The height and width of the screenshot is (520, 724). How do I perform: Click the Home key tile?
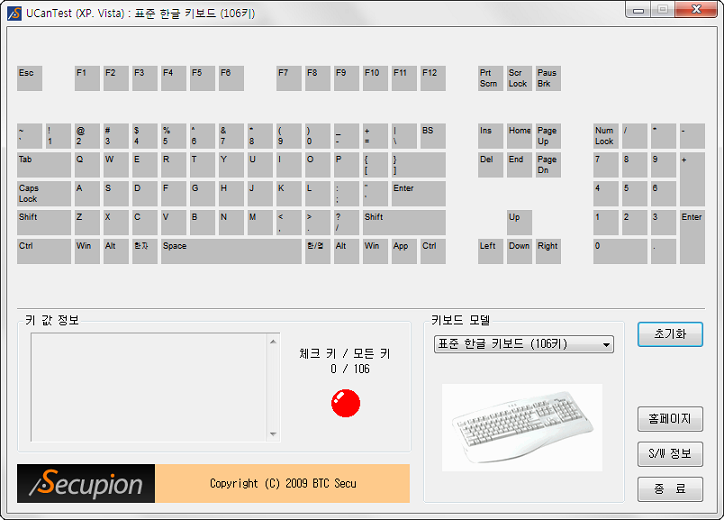(519, 136)
